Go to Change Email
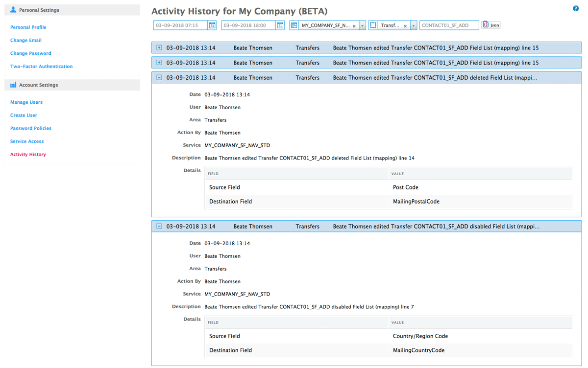This screenshot has width=588, height=368. 26,41
